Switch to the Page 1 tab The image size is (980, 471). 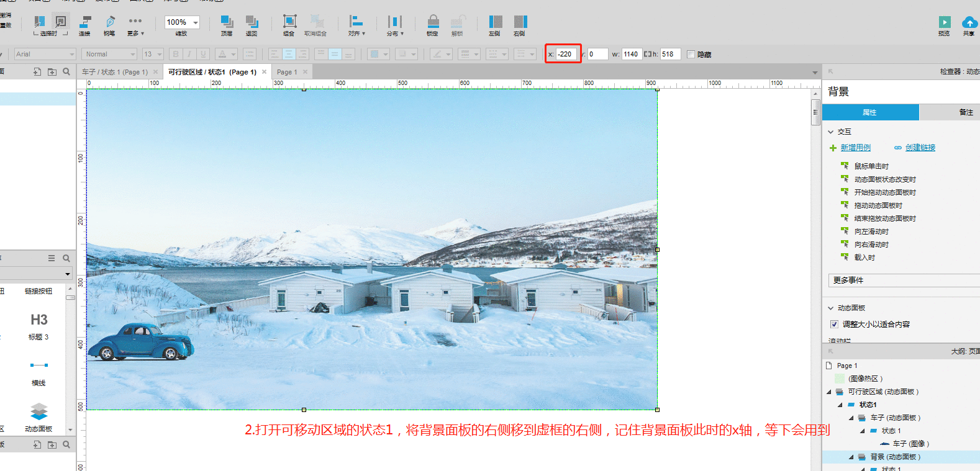(287, 72)
